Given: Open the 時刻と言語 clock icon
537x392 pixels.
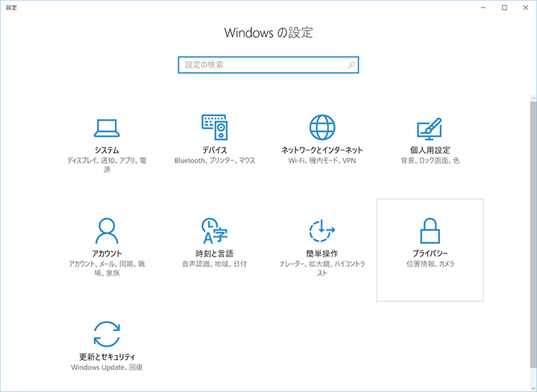Looking at the screenshot, I should (x=214, y=231).
